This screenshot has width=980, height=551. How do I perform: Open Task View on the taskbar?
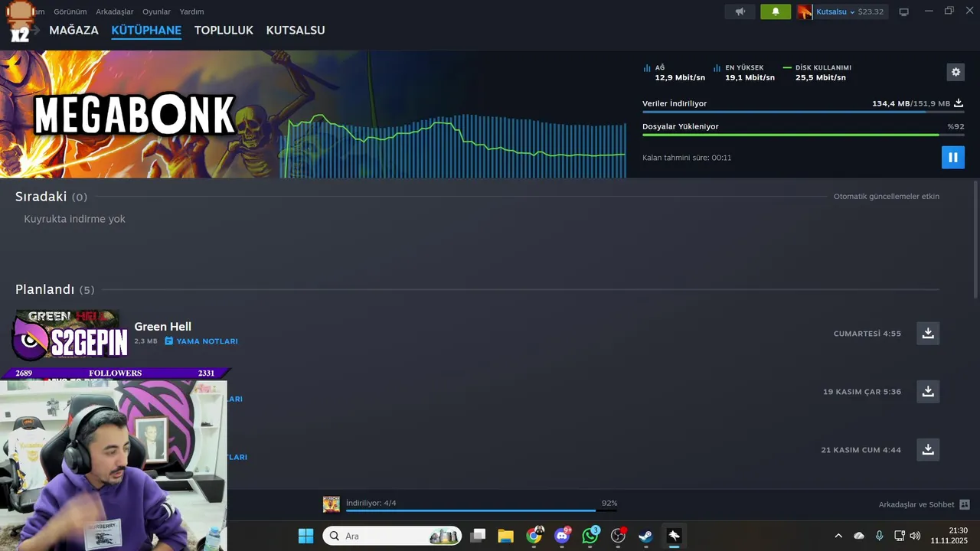point(478,536)
